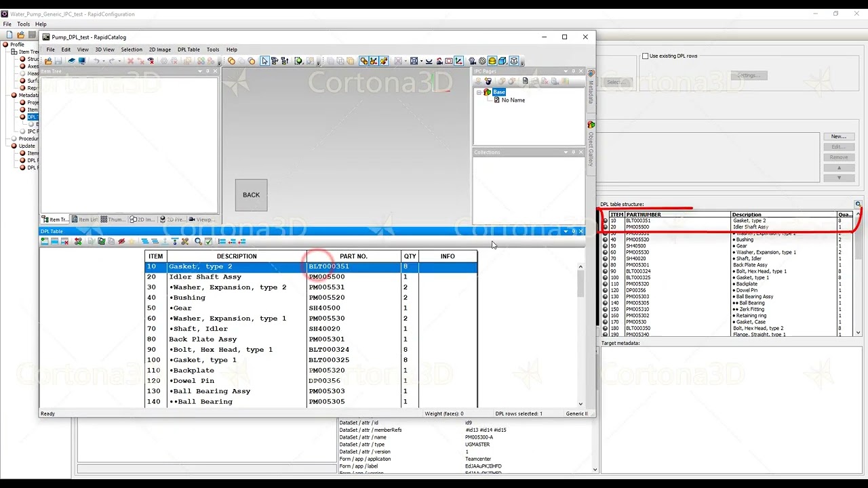Click the PART NO. column header

click(354, 256)
